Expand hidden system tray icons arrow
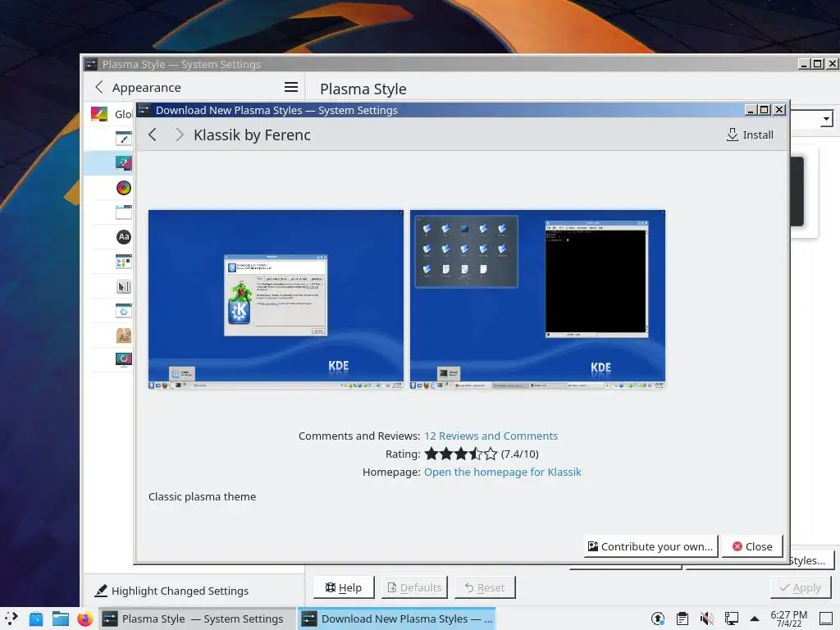Image resolution: width=840 pixels, height=630 pixels. 755,619
